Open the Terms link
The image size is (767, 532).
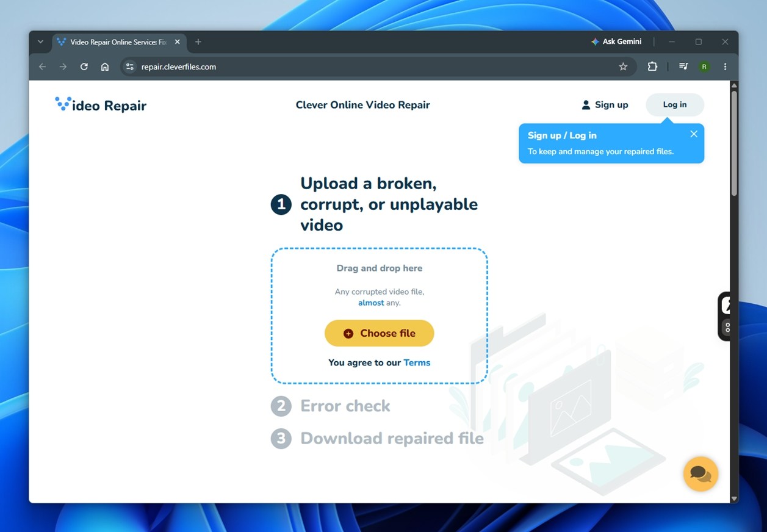[417, 362]
